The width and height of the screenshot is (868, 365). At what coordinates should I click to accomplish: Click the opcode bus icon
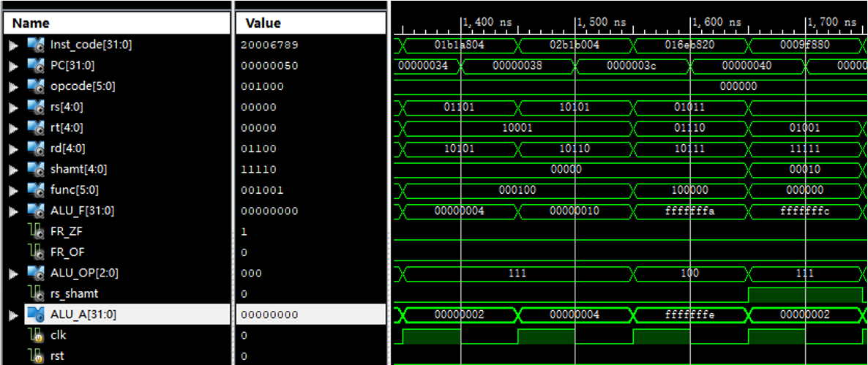(35, 86)
